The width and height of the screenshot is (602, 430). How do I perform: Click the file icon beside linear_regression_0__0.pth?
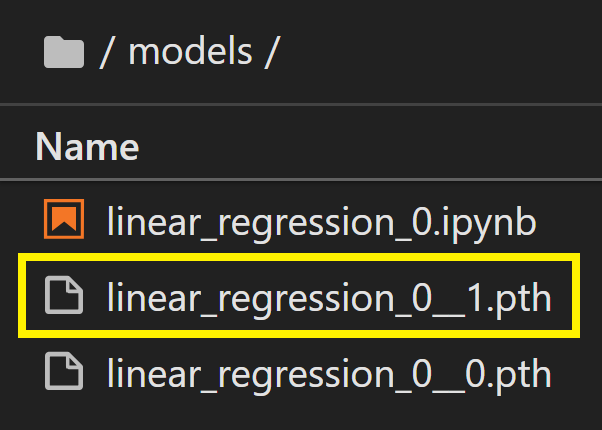coord(64,371)
